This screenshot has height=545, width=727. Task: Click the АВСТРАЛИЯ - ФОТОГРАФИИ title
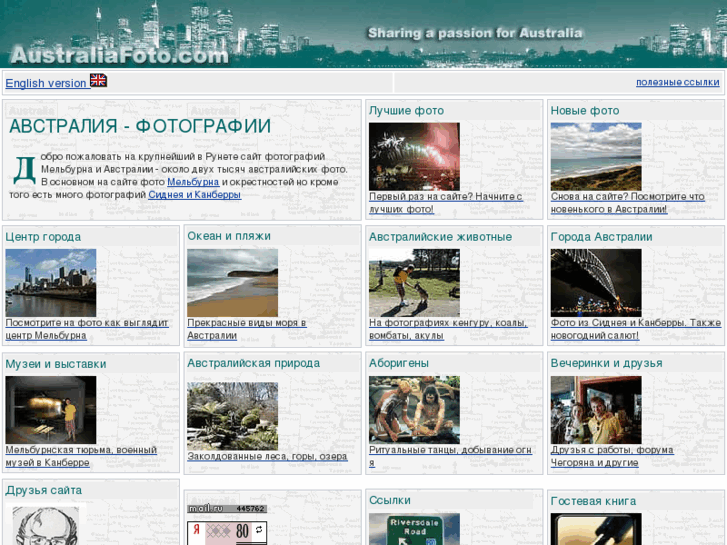click(140, 126)
